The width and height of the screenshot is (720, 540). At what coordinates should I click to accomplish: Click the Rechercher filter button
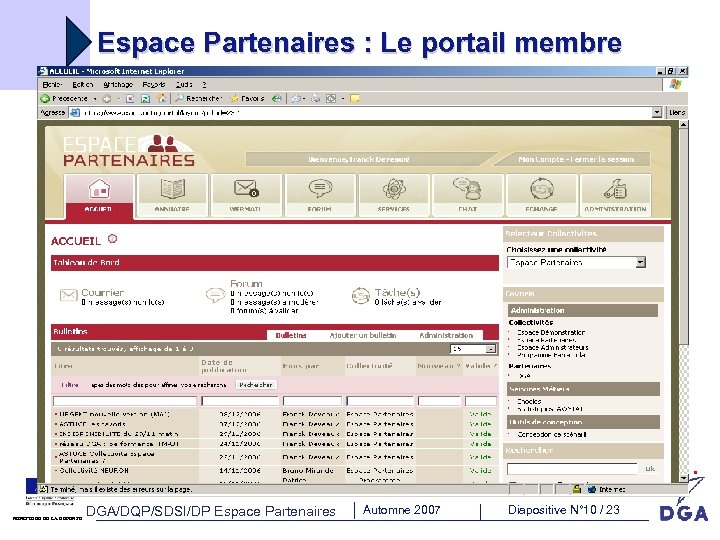(256, 385)
